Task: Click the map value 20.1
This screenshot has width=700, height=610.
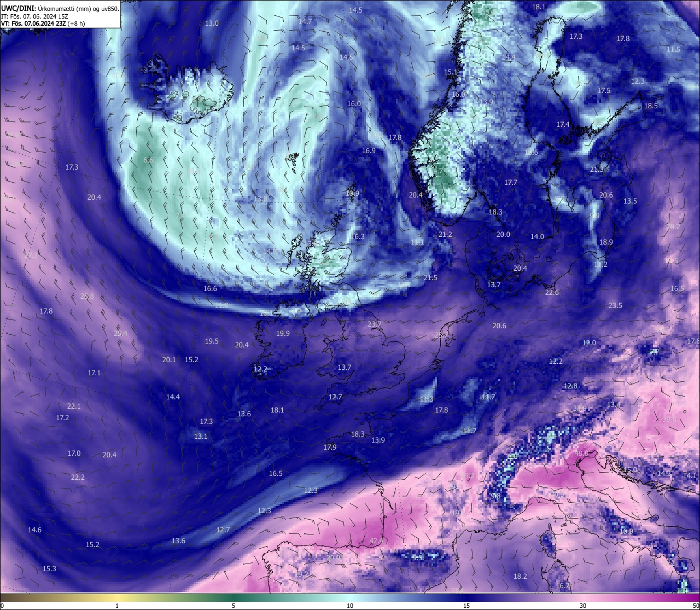Action: tap(169, 359)
